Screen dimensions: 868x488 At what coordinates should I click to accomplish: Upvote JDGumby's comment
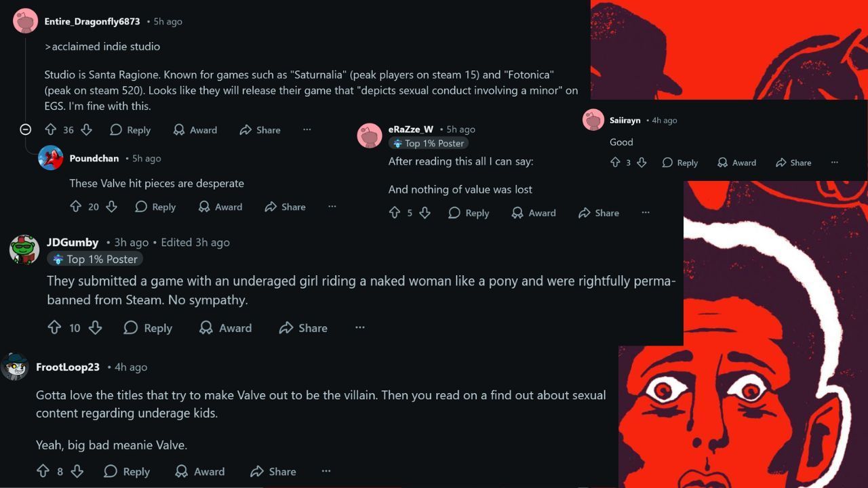(54, 327)
